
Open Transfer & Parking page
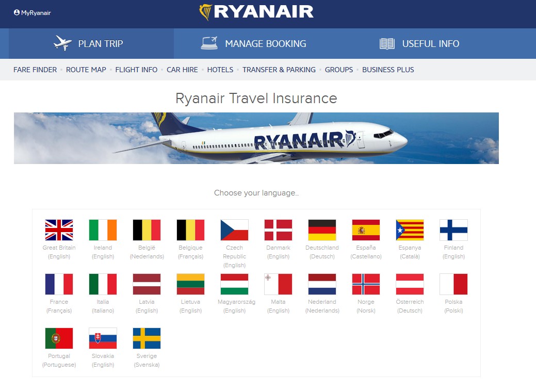pos(279,70)
